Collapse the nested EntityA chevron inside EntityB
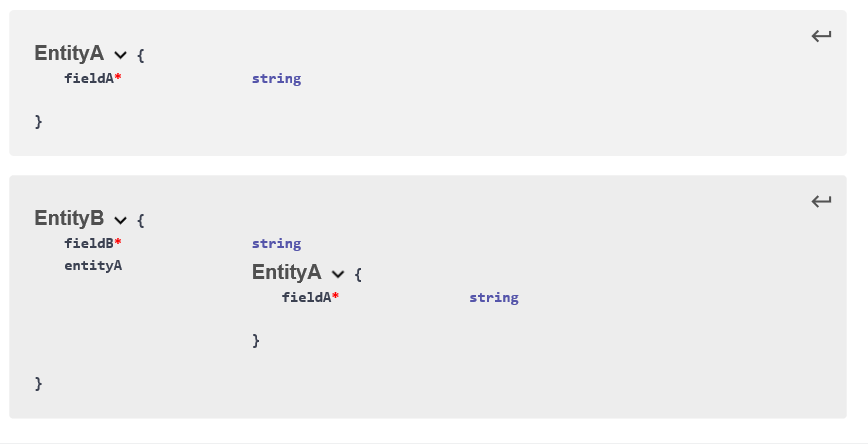Viewport: 868px width, 444px height. (338, 274)
